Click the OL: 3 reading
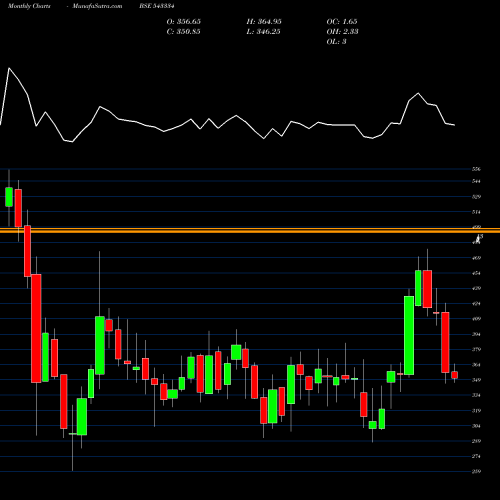 pos(337,42)
